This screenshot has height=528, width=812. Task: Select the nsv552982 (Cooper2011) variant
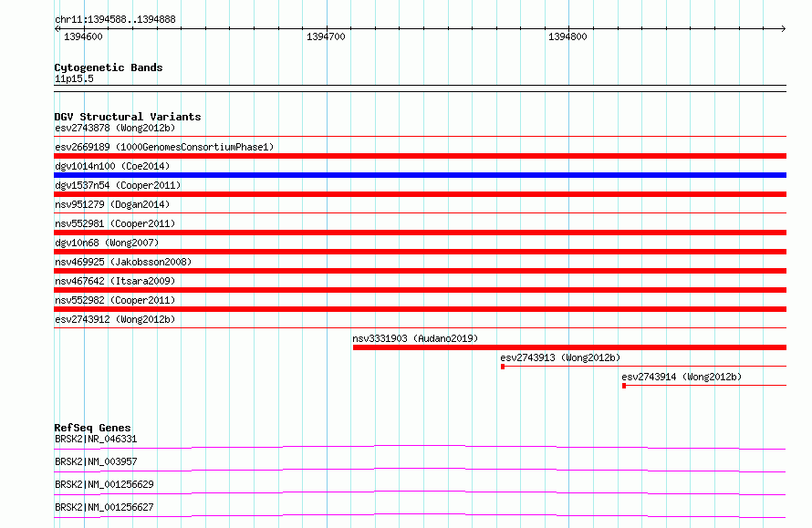point(115,300)
